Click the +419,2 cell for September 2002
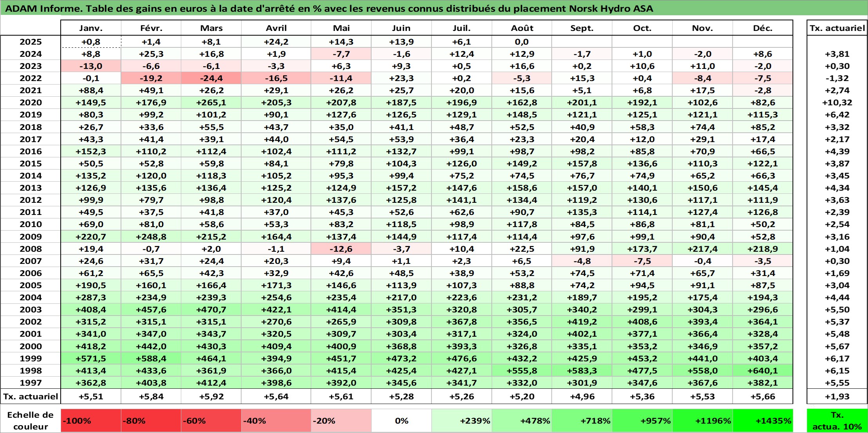Screen dimensions: 868x433 (x=582, y=322)
